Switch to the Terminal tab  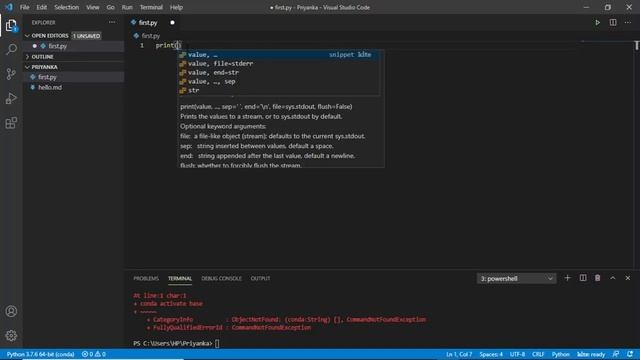click(x=180, y=278)
